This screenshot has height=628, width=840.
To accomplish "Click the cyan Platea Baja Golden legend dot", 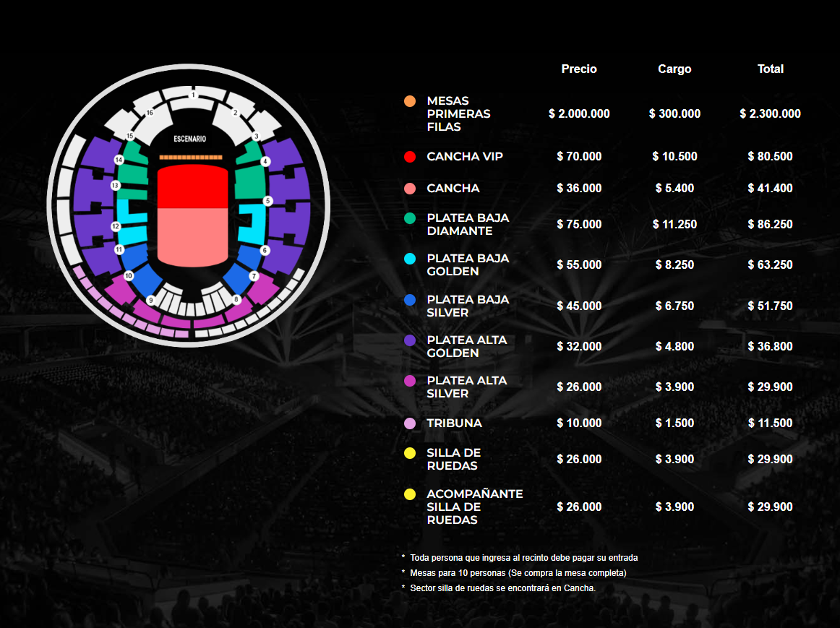I will [410, 259].
